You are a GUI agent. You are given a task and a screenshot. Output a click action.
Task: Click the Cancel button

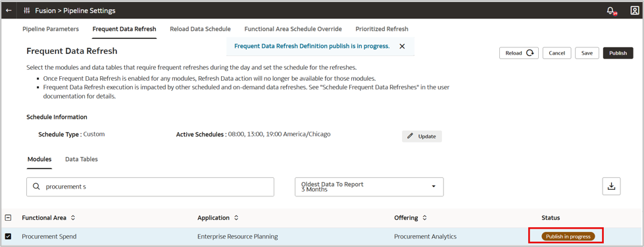coord(557,53)
